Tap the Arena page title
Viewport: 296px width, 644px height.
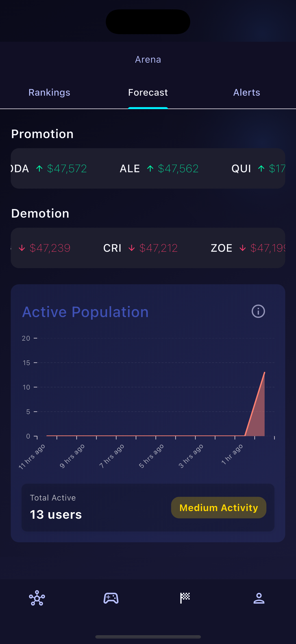click(x=148, y=60)
